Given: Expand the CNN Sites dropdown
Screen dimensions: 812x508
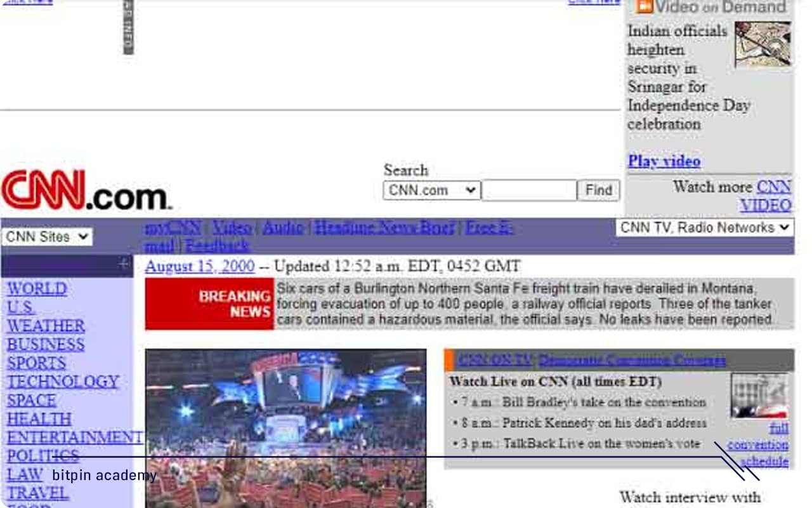Looking at the screenshot, I should pos(47,237).
